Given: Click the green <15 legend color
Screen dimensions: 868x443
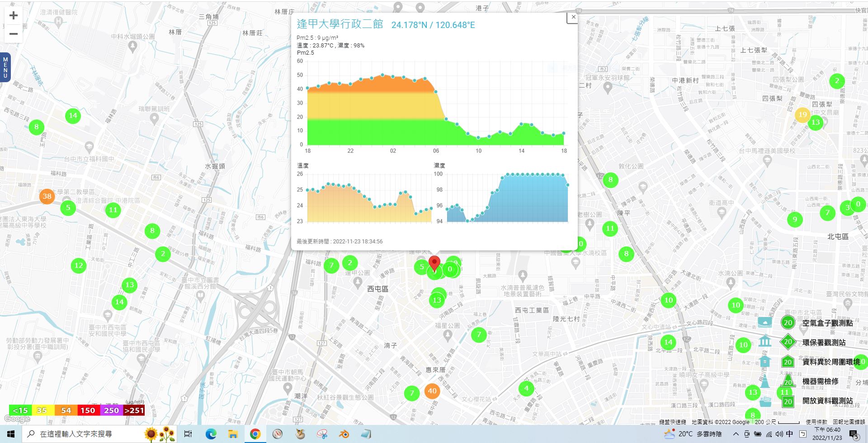Looking at the screenshot, I should pos(20,410).
